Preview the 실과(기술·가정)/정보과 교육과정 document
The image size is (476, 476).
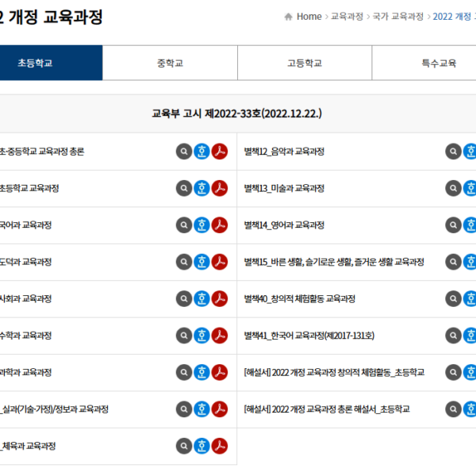(x=184, y=409)
